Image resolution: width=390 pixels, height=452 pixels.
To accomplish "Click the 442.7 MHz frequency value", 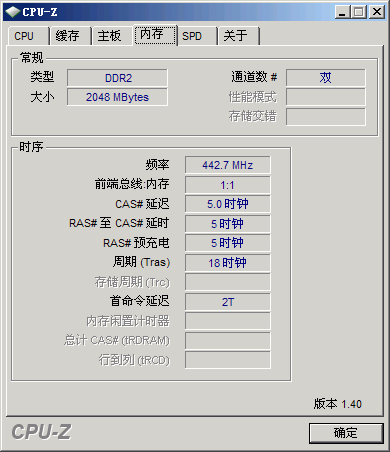I will (228, 165).
